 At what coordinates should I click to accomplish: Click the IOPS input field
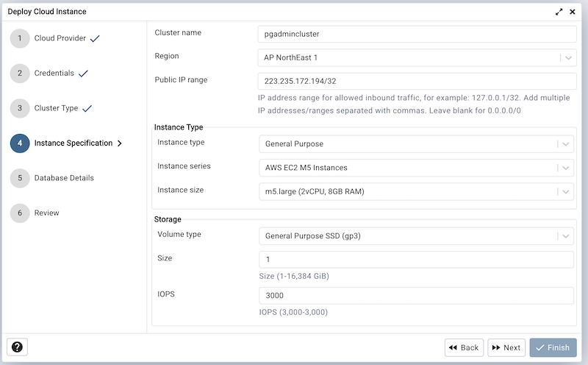click(416, 295)
